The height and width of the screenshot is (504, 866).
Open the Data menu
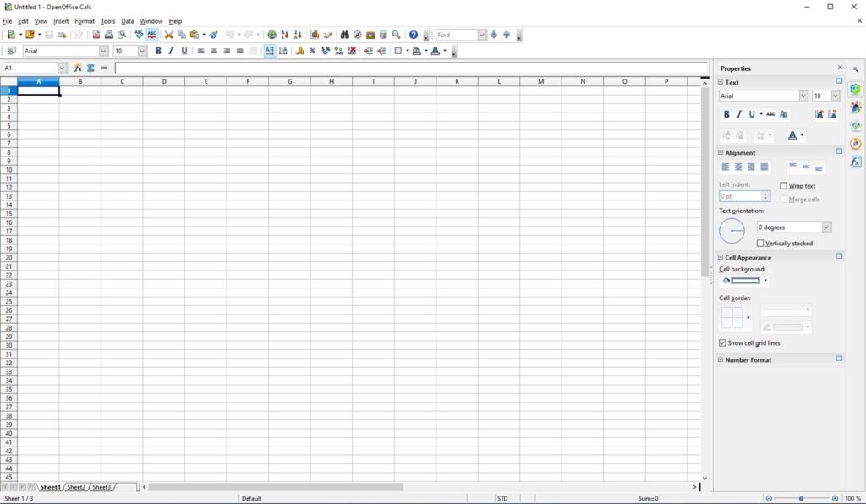click(x=128, y=21)
